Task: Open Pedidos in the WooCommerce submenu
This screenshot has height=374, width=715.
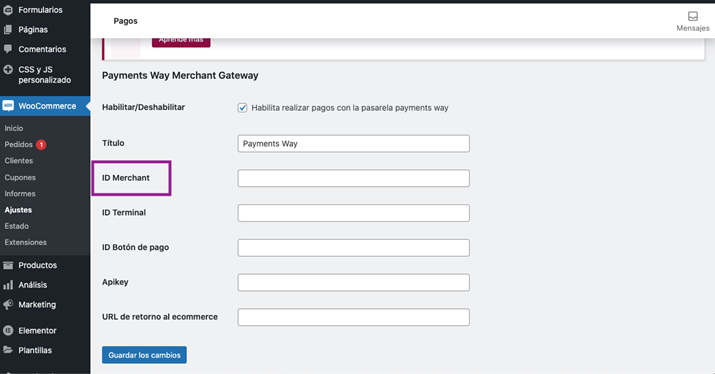Action: click(x=19, y=145)
